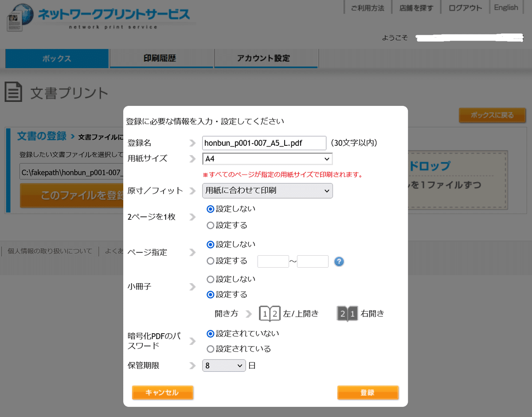
Task: Open the 原寸／フィット dropdown
Action: (267, 191)
